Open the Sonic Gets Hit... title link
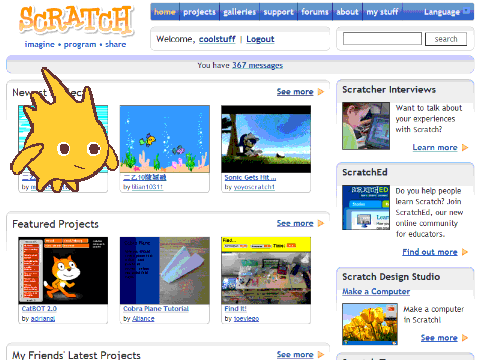The image size is (480, 360). coord(250,177)
